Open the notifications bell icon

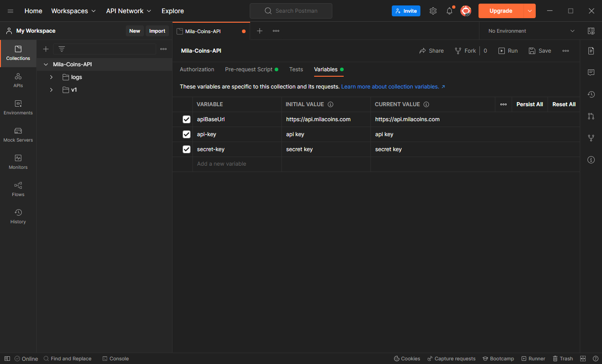[449, 11]
